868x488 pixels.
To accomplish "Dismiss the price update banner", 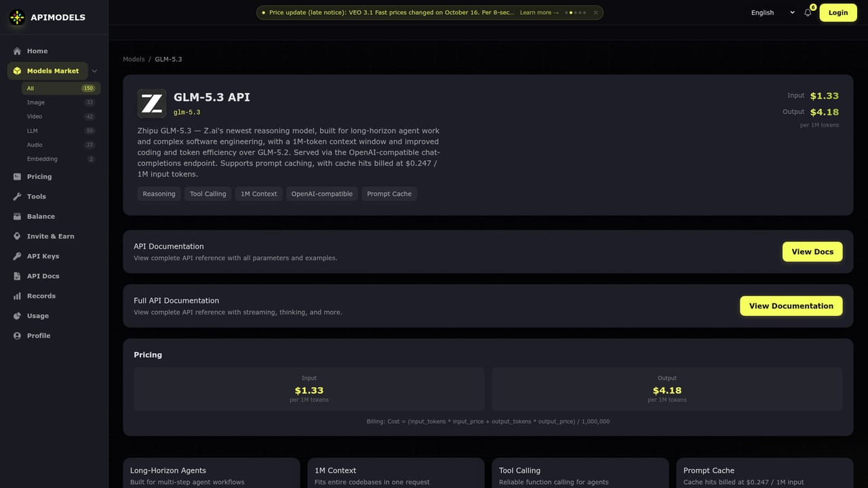I will (596, 12).
